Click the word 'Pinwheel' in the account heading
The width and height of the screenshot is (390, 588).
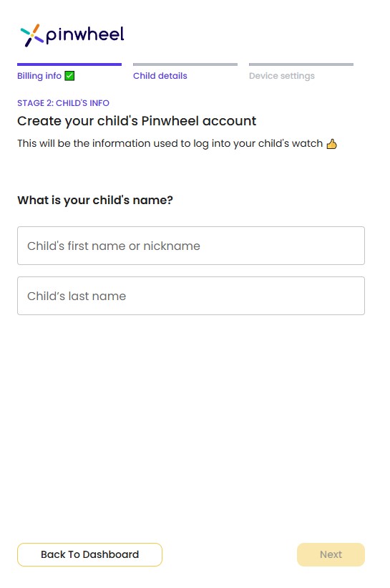pyautogui.click(x=170, y=121)
